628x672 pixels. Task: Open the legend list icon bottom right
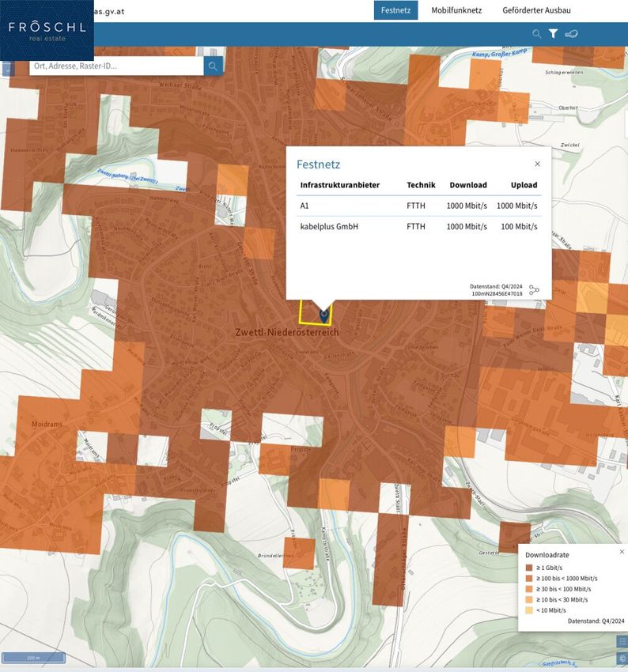[x=622, y=642]
